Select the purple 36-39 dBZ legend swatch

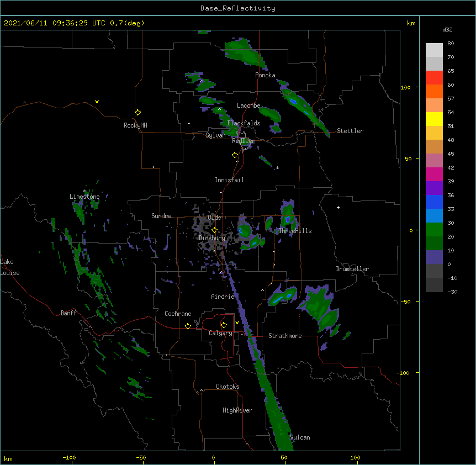[x=434, y=188]
